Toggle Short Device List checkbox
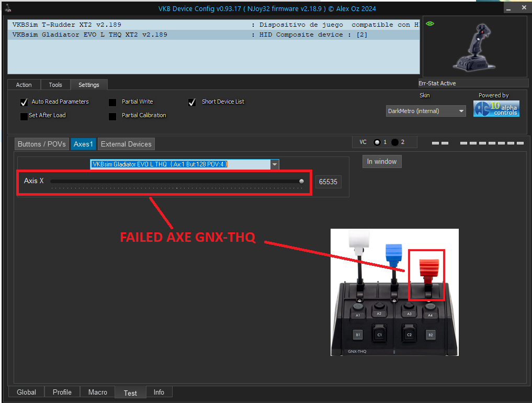This screenshot has height=403, width=532. (x=191, y=102)
